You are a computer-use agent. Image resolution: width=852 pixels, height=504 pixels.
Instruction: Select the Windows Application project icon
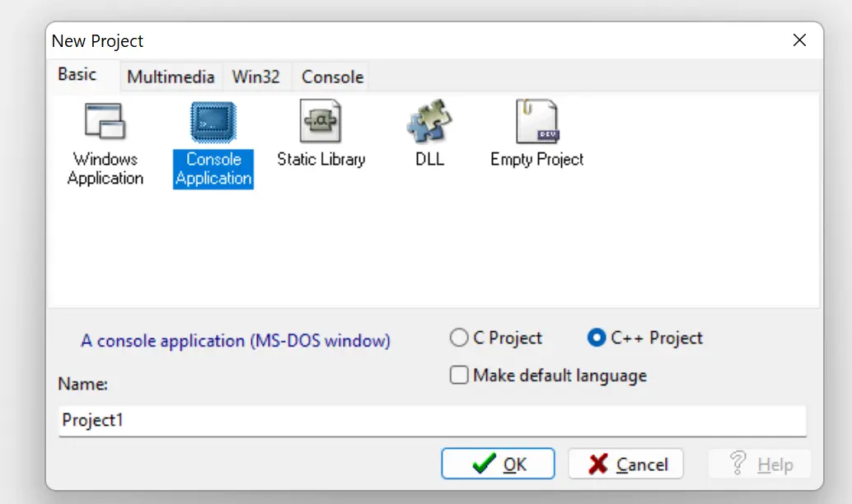(x=105, y=122)
